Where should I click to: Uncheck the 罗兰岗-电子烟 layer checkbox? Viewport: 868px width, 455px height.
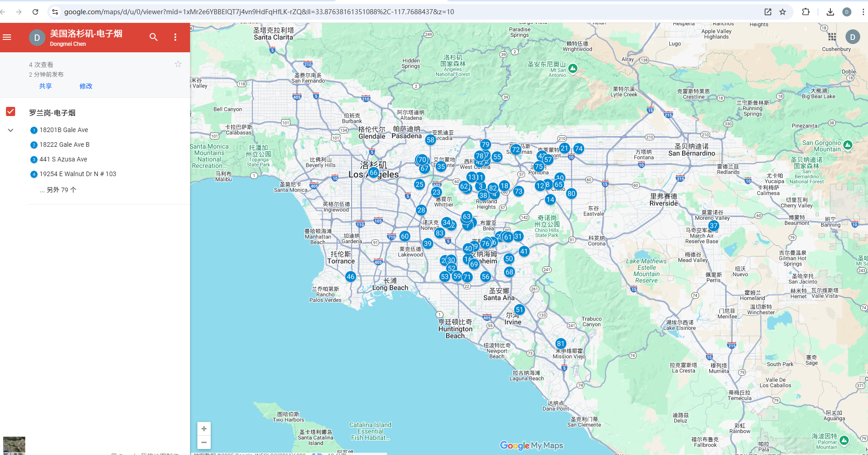(x=11, y=112)
